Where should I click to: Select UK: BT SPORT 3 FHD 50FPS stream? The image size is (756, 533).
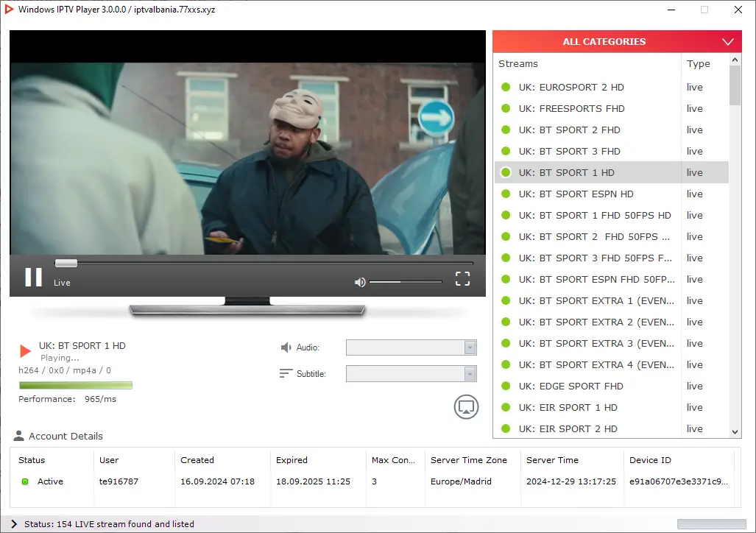[612, 258]
